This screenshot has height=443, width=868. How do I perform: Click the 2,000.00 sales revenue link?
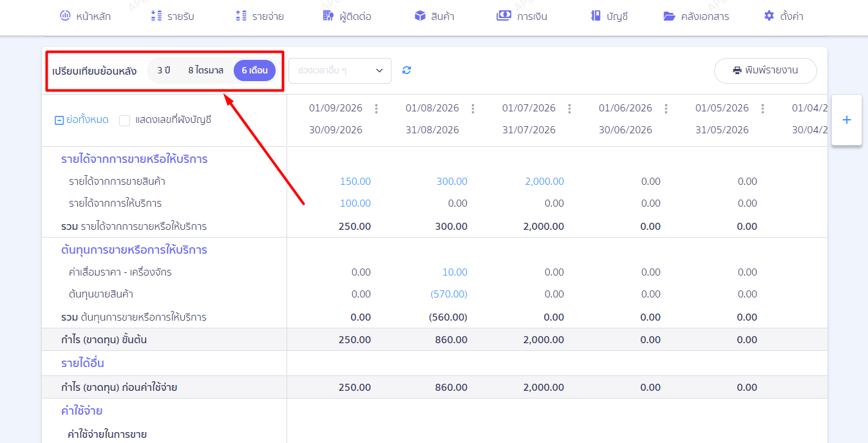point(544,182)
